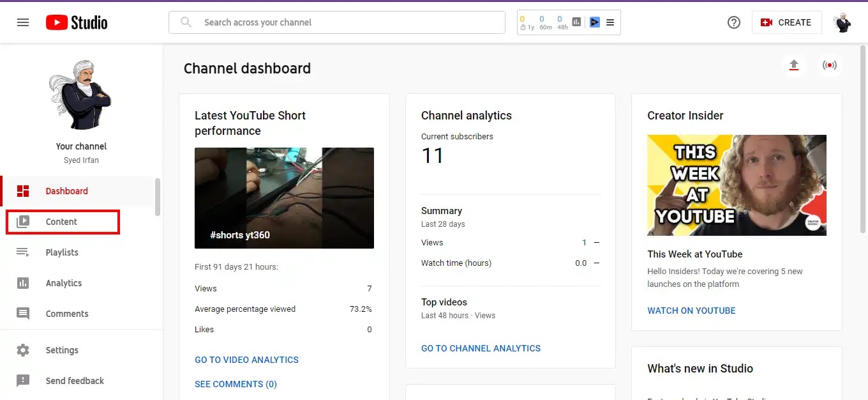Click the 1y views stat in extension bar
Screen dimensions: 868x400
[527, 23]
